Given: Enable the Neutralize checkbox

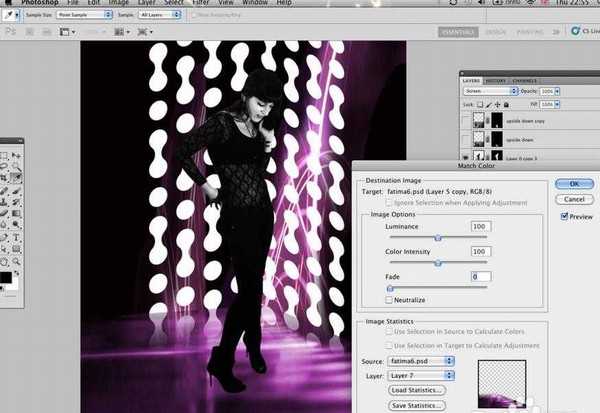Looking at the screenshot, I should click(x=390, y=300).
